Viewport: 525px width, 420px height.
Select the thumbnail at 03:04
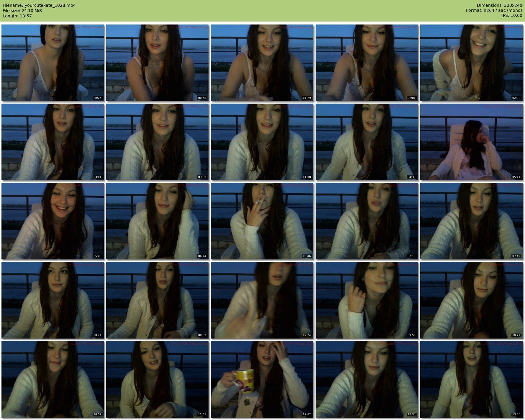52,142
